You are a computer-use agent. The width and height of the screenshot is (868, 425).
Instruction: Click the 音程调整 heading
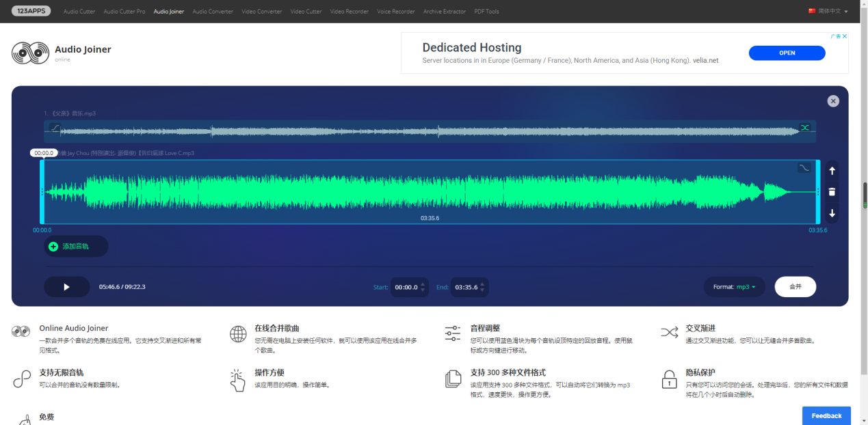pos(485,328)
